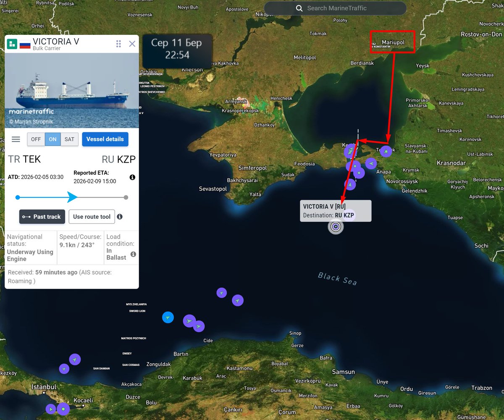This screenshot has width=504, height=420.
Task: Click the VICTORIA V [RU] map tooltip
Action: pos(336,211)
